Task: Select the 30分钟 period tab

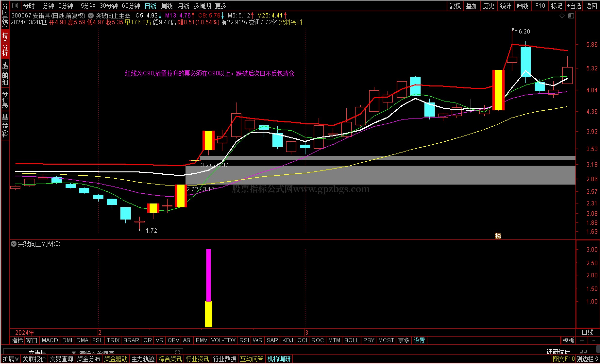Action: (109, 6)
